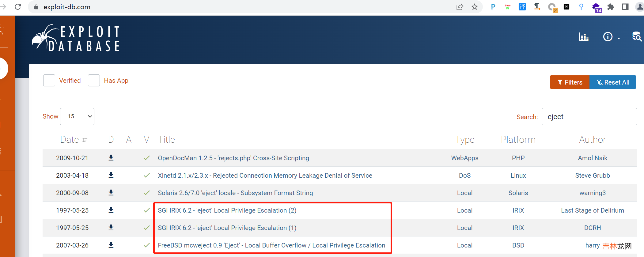The width and height of the screenshot is (644, 257).
Task: Open author DCRH
Action: 593,228
